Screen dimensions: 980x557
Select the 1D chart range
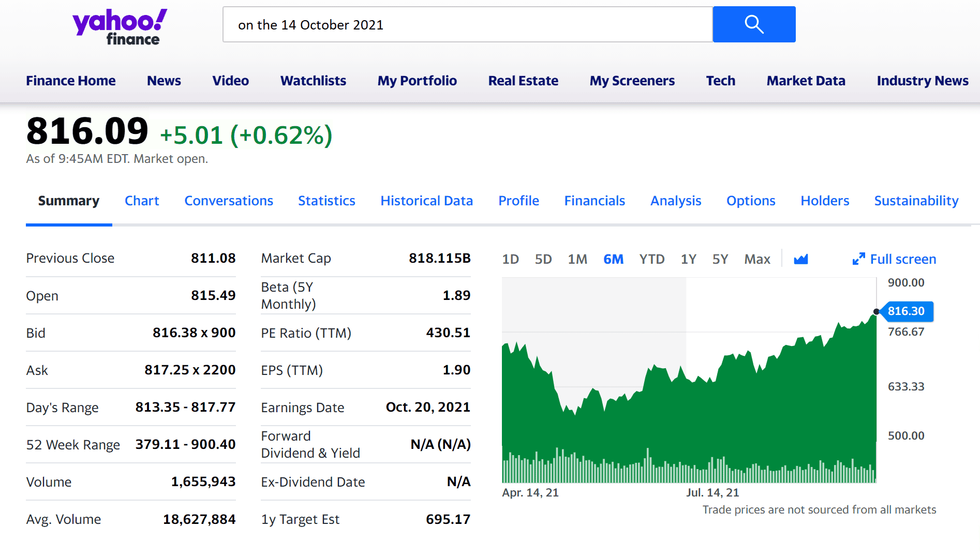pyautogui.click(x=510, y=259)
